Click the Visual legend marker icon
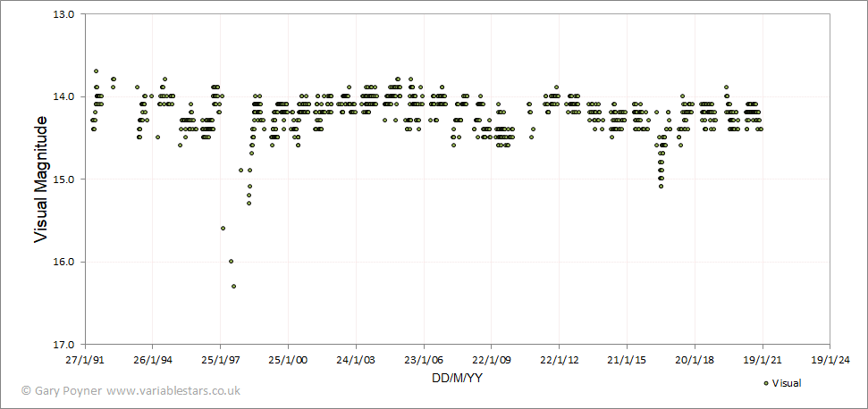Viewport: 868px width, 409px height. pyautogui.click(x=766, y=383)
